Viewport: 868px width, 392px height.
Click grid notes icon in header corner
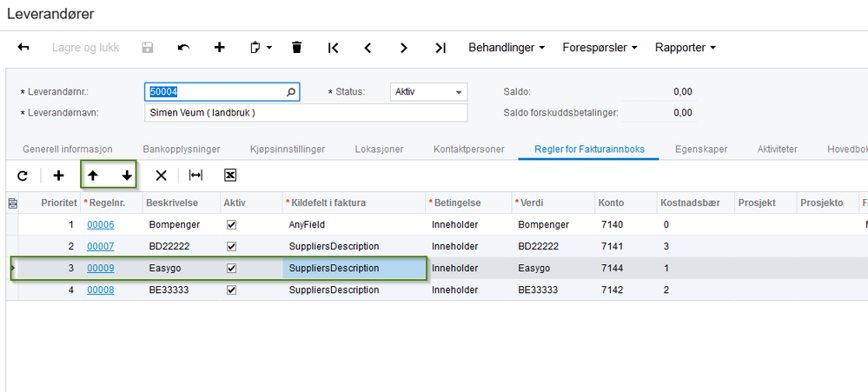coord(12,203)
